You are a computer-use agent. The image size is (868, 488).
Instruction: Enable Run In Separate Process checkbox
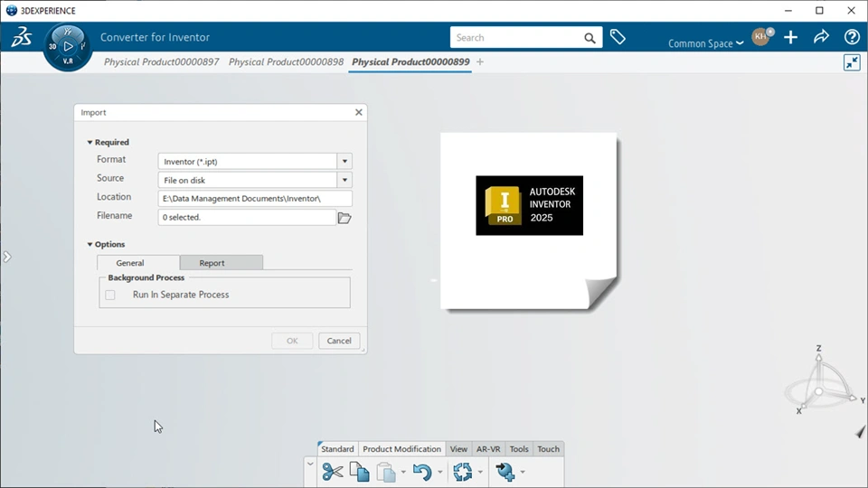[x=110, y=295]
